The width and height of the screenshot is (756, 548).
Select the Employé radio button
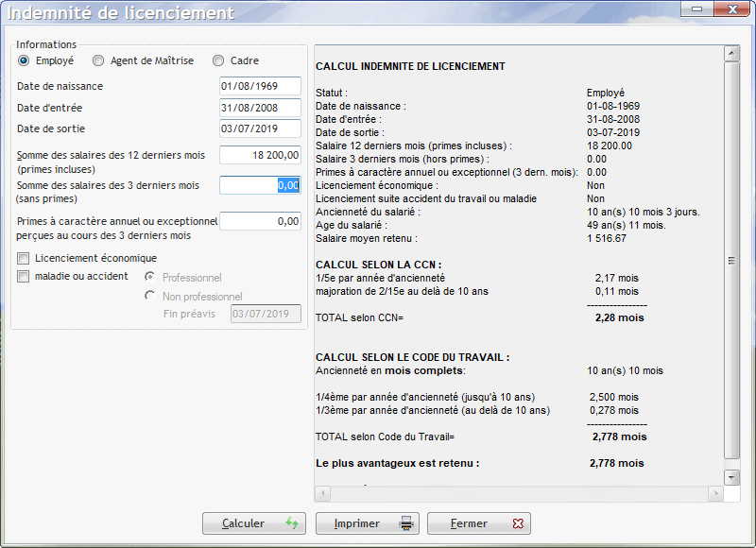click(25, 60)
